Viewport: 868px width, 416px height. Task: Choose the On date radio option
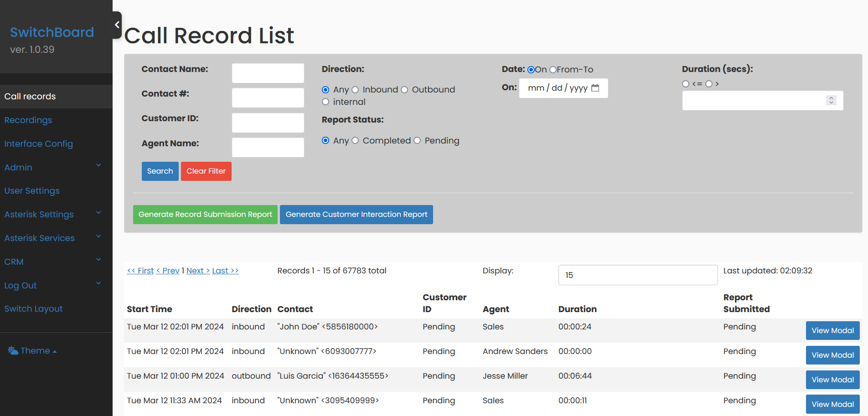[531, 70]
